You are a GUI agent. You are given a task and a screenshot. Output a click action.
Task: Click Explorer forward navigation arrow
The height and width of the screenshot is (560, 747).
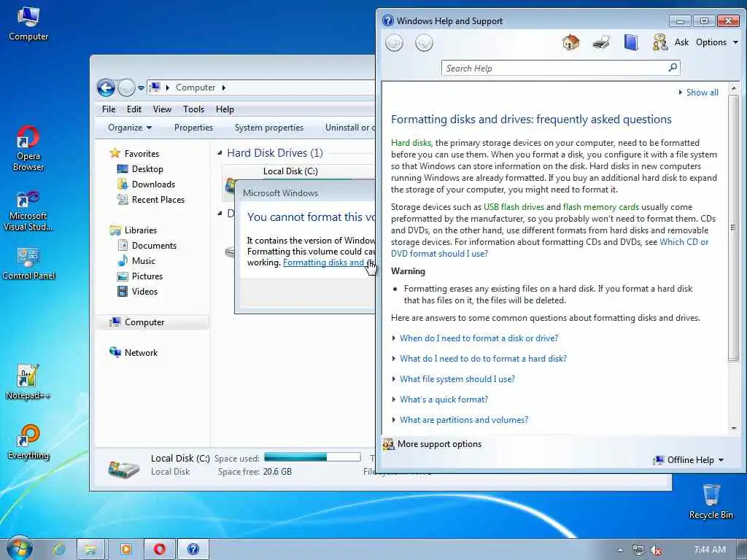pyautogui.click(x=126, y=87)
